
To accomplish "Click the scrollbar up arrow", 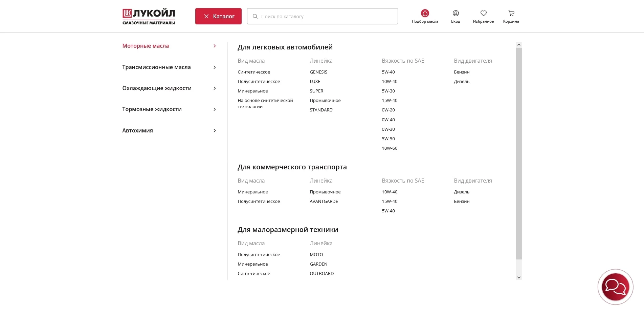I will (x=519, y=45).
